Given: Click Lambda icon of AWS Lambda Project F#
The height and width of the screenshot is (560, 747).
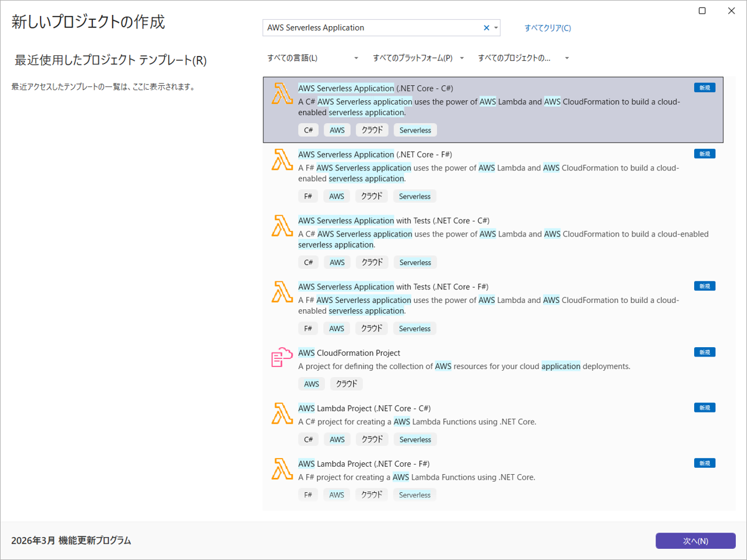Looking at the screenshot, I should 282,469.
